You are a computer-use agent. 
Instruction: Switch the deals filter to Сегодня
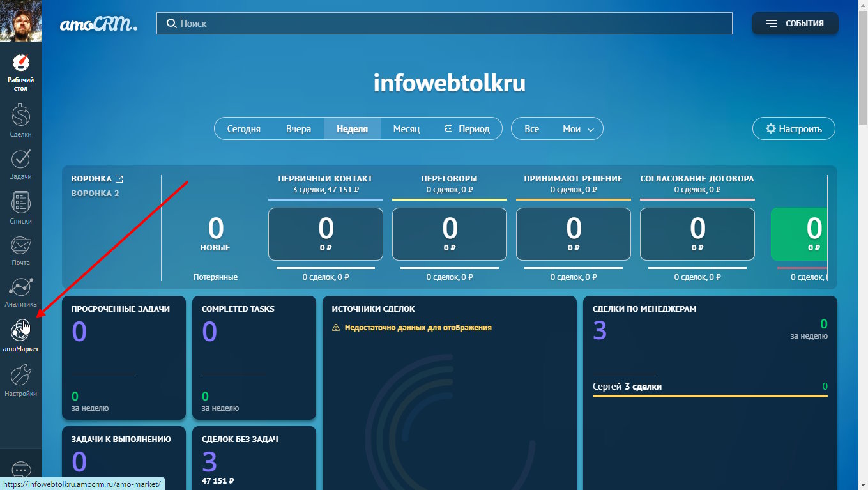click(243, 128)
